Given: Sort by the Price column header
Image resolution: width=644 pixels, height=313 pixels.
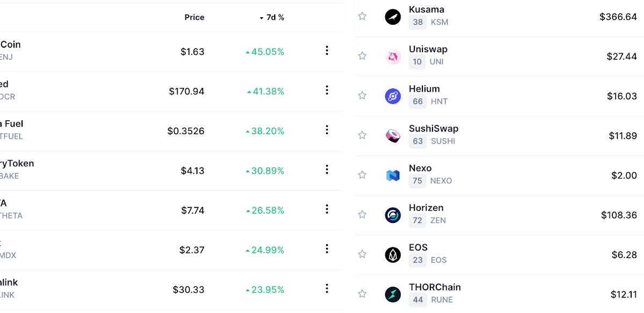Looking at the screenshot, I should (194, 17).
